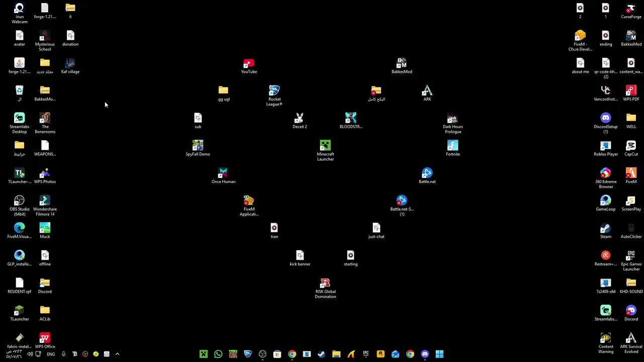Launch Dark Hours Prologue

click(453, 123)
